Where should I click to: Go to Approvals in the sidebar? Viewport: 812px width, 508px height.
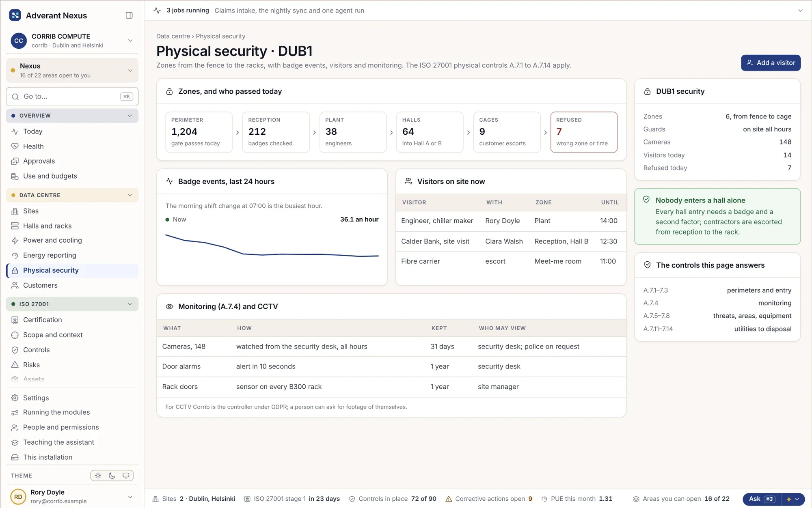[x=72, y=161]
